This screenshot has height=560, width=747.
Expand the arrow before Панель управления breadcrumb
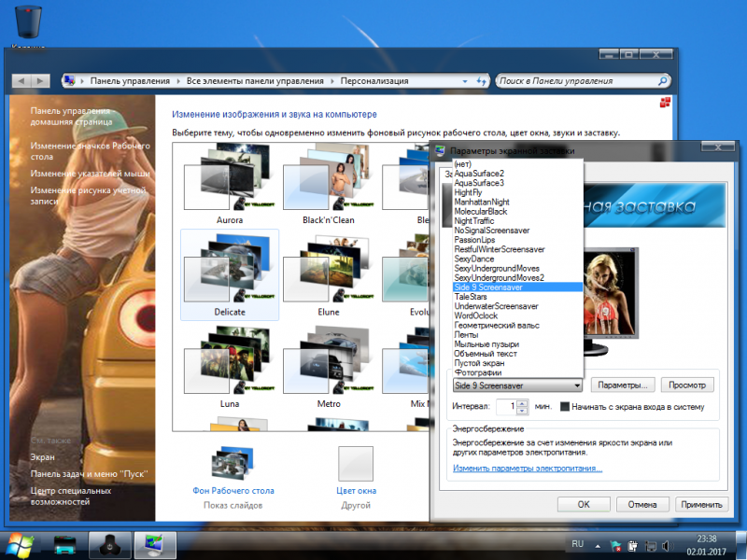82,81
